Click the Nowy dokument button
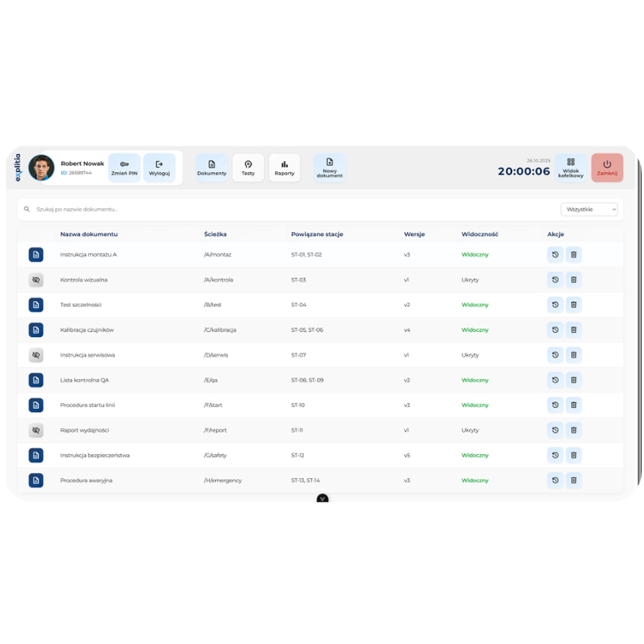Screen dimensions: 644x644 click(x=330, y=168)
